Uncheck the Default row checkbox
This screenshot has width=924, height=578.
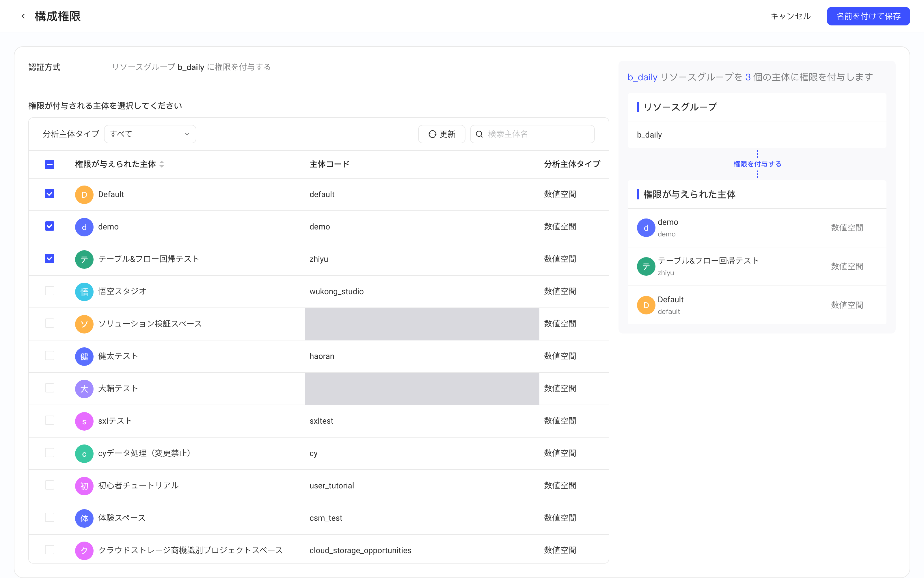50,194
